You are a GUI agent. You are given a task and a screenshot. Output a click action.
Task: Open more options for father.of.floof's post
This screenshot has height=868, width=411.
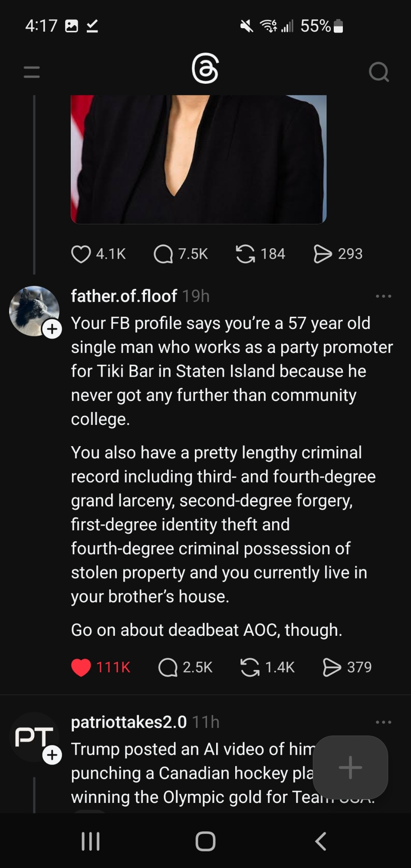click(383, 296)
